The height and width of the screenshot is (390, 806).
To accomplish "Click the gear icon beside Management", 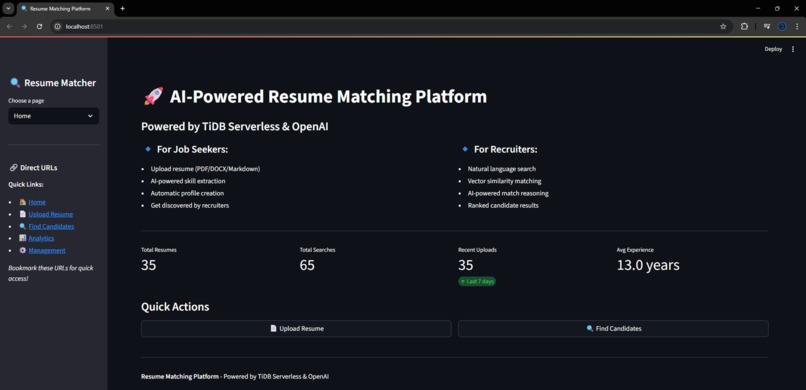I will 23,250.
